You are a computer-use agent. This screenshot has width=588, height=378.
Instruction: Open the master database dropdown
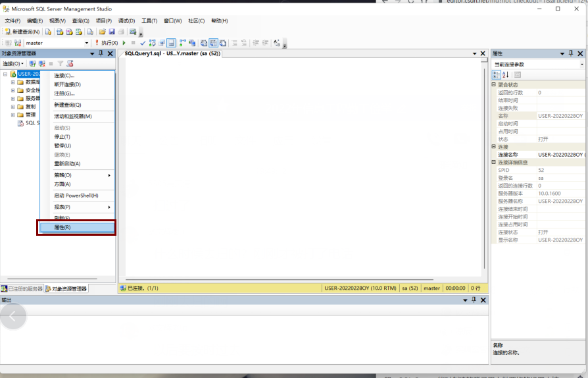tap(87, 43)
